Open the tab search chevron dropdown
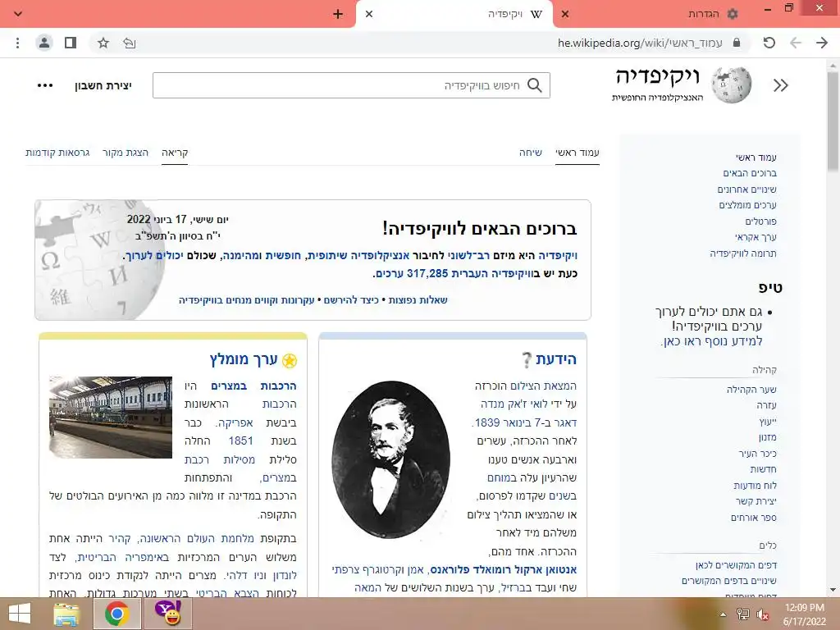The image size is (840, 630). click(18, 14)
